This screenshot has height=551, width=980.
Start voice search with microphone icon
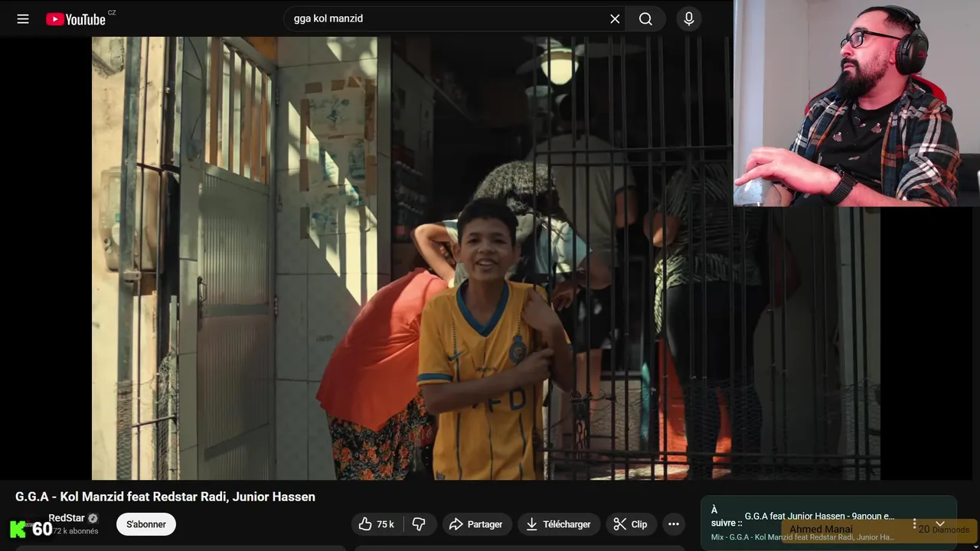(x=689, y=19)
